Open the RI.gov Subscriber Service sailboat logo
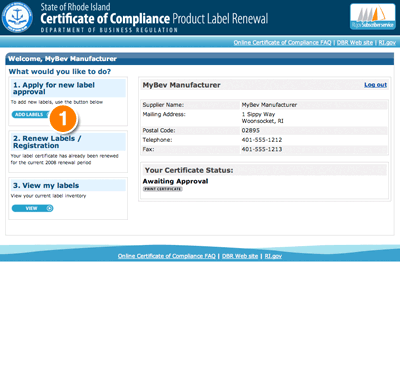Image resolution: width=400 pixels, height=367 pixels. [373, 17]
